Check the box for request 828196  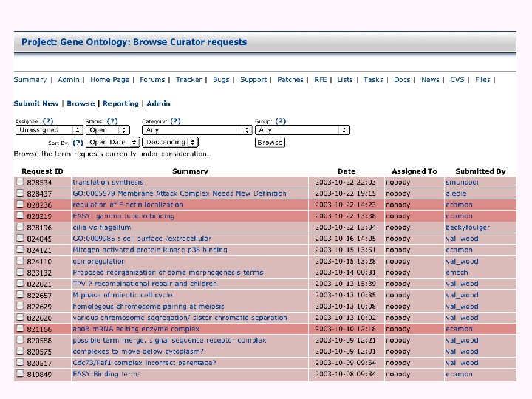click(x=20, y=227)
